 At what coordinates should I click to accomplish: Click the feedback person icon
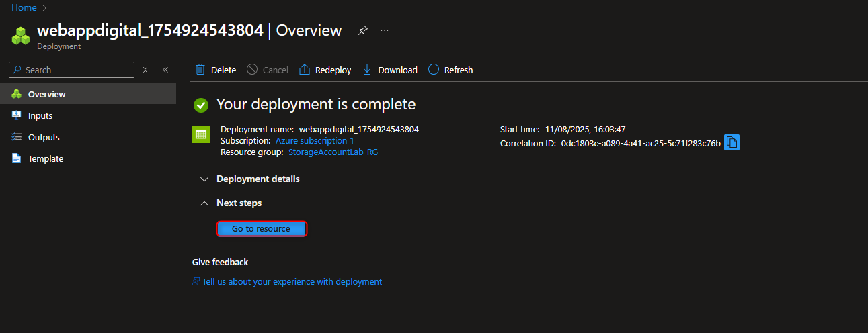point(196,281)
